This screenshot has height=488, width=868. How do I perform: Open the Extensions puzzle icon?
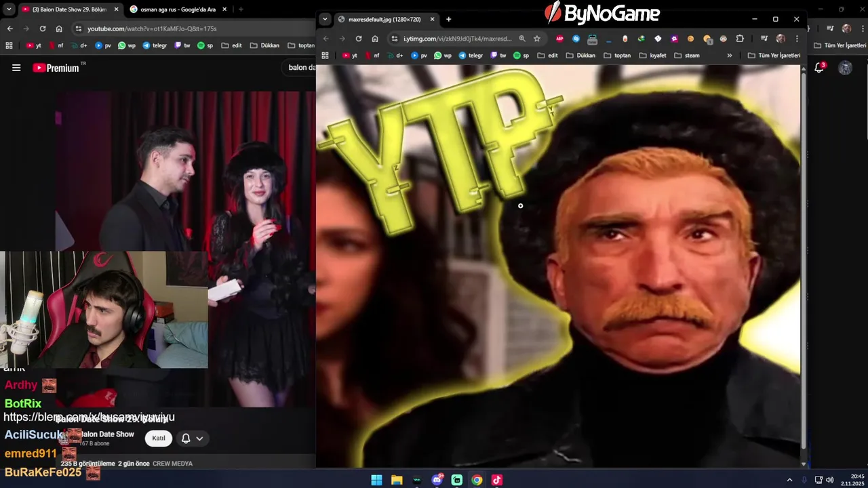point(740,39)
